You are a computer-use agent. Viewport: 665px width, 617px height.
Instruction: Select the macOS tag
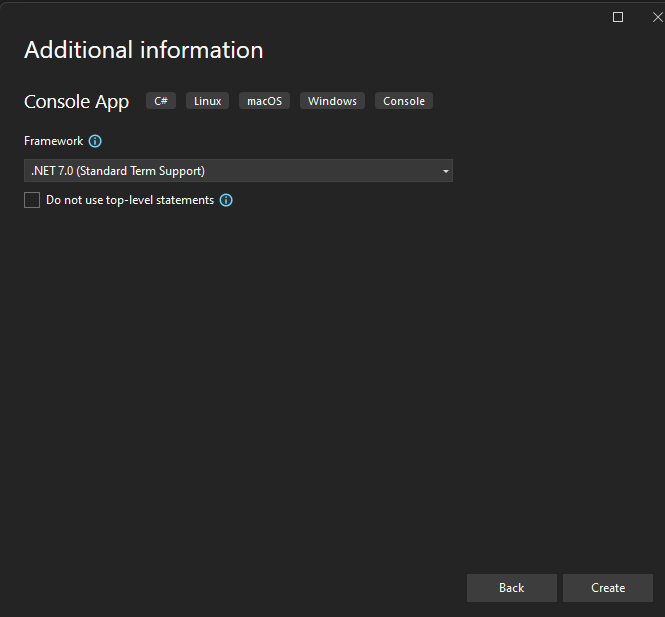[x=265, y=101]
